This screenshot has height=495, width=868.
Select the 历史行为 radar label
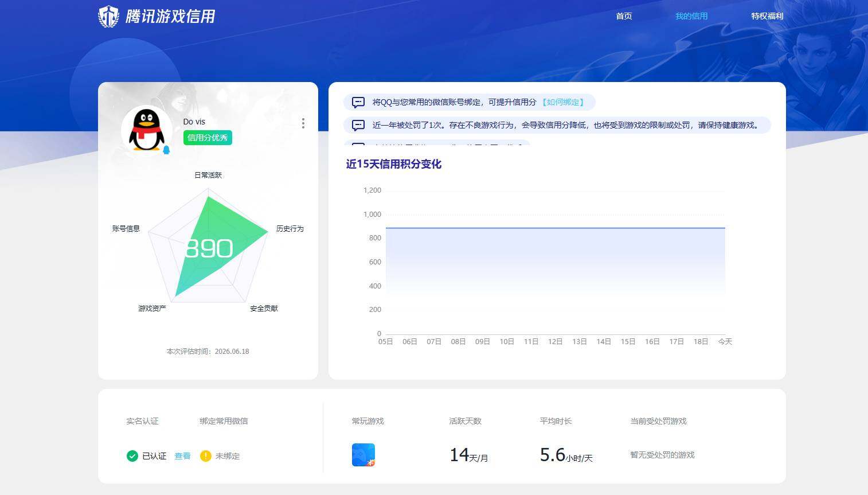(290, 228)
